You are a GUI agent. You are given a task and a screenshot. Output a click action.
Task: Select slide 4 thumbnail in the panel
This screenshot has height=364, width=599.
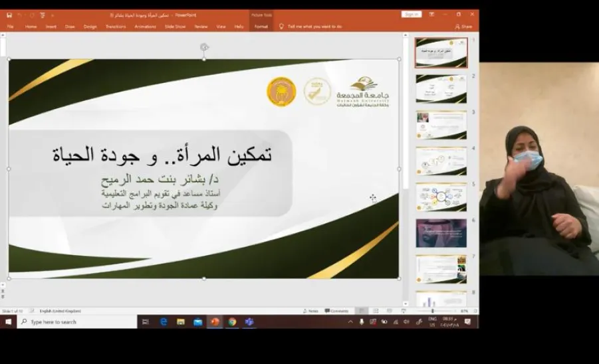441,161
